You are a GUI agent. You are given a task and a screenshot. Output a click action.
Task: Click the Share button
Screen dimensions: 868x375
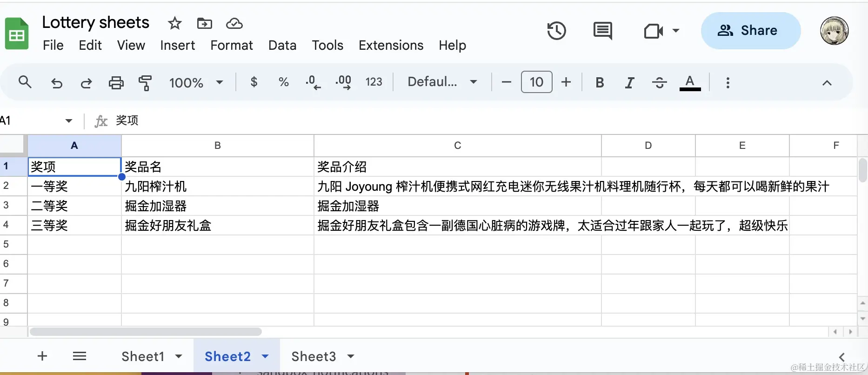751,31
